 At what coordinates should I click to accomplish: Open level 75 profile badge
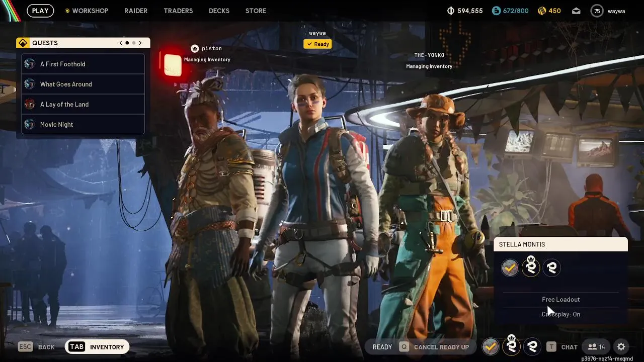point(597,11)
